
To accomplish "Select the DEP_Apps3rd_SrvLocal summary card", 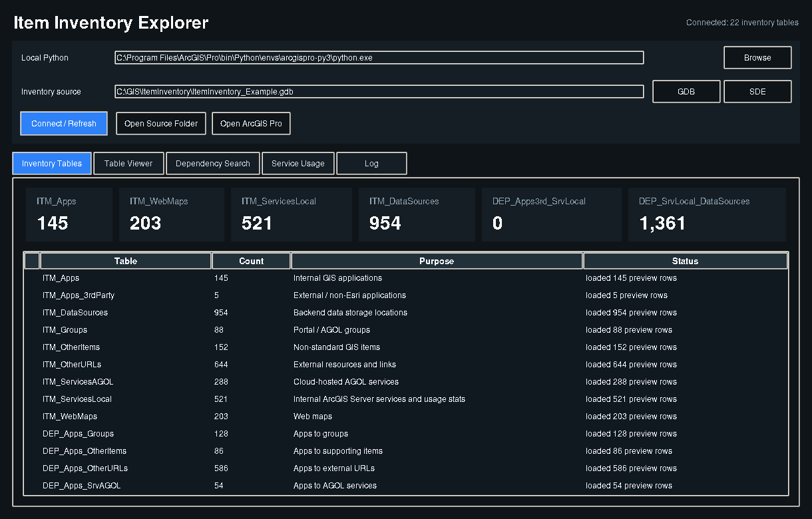I will pos(552,214).
